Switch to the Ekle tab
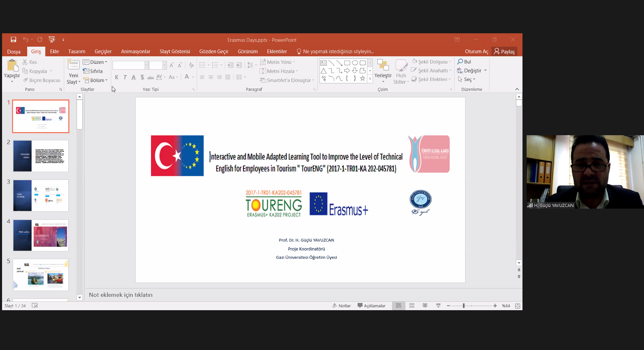The image size is (644, 350). click(x=55, y=51)
